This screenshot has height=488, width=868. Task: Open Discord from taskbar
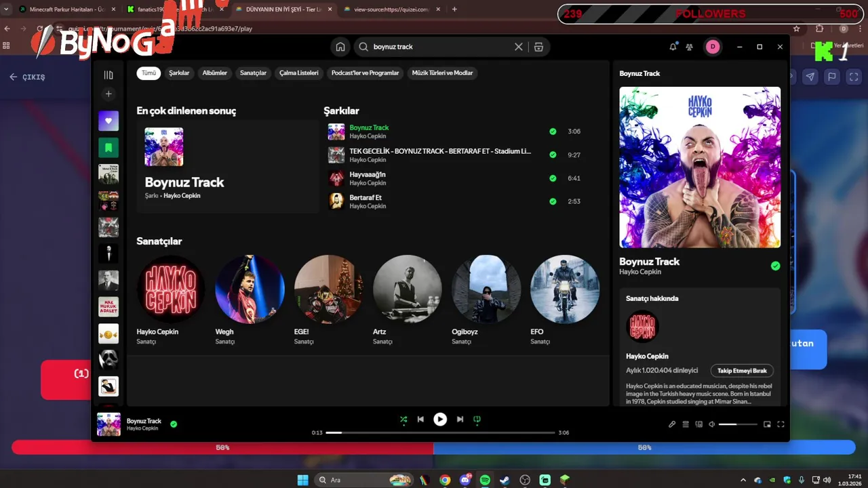(x=465, y=480)
